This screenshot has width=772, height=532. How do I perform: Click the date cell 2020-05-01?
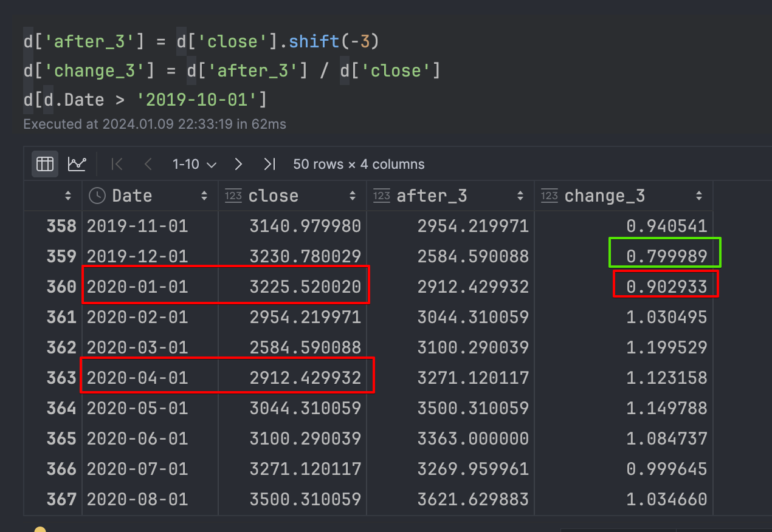137,408
